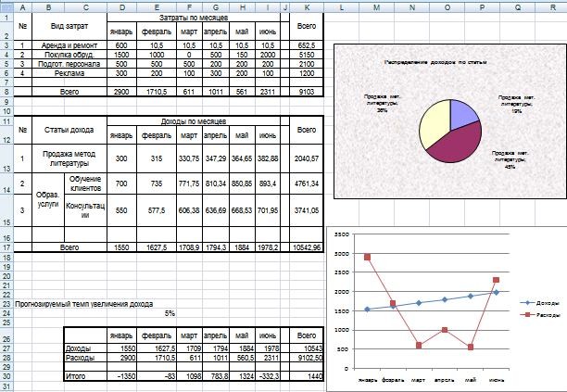Viewport: 567px width, 392px height.
Task: Click the 'Реклама' cell
Action: click(x=69, y=73)
